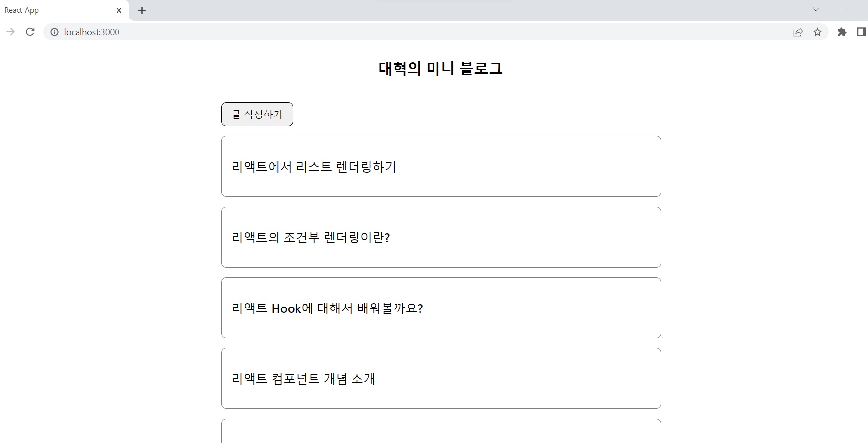Open the Extensions puzzle menu
The height and width of the screenshot is (443, 868).
coord(842,32)
